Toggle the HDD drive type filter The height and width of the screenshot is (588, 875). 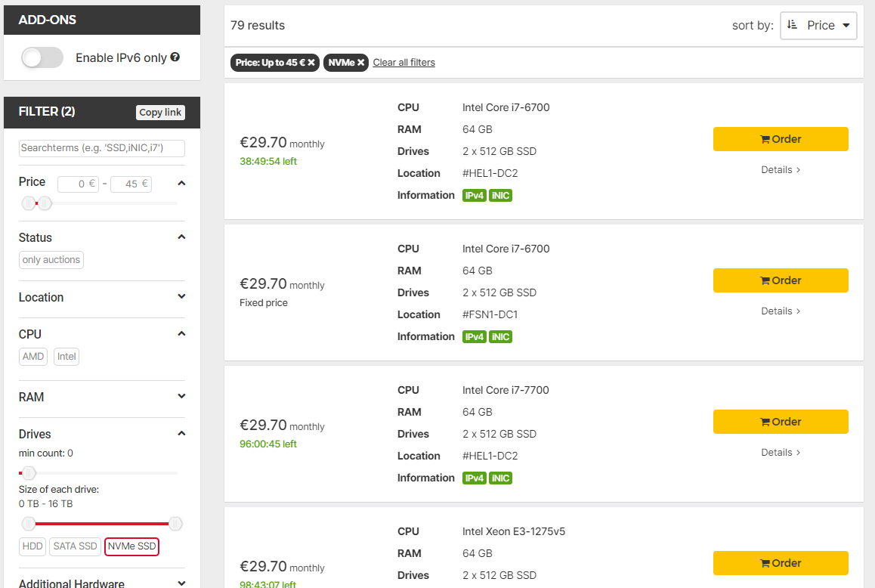(32, 546)
